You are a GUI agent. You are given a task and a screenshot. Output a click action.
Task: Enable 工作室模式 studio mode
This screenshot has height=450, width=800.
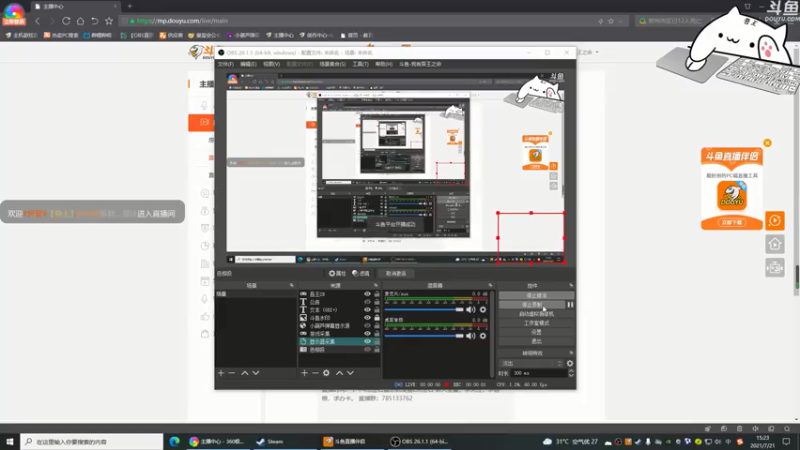[x=536, y=323]
